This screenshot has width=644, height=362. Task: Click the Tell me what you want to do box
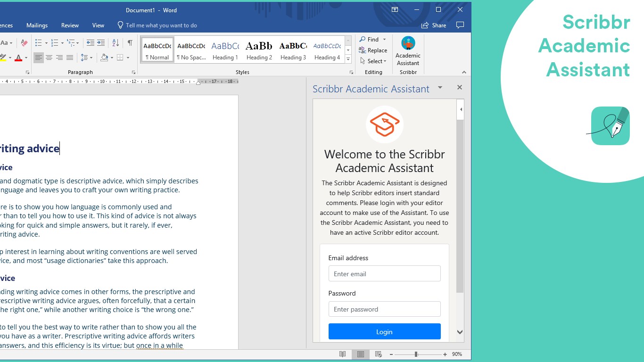157,25
